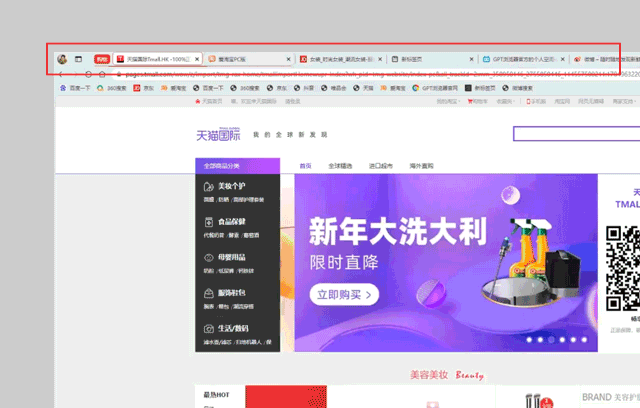The image size is (640, 408).
Task: Click the 立即购买 button on banner
Action: 344,295
